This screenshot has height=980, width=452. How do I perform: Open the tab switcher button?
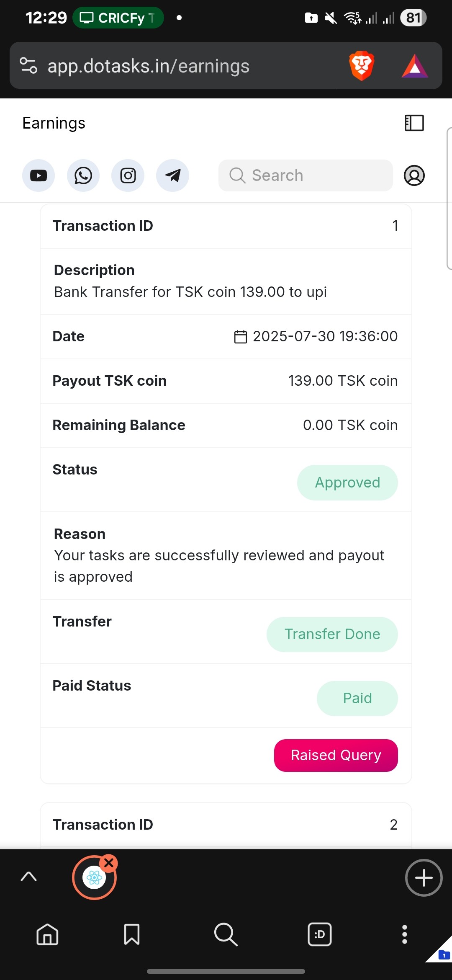(x=320, y=934)
